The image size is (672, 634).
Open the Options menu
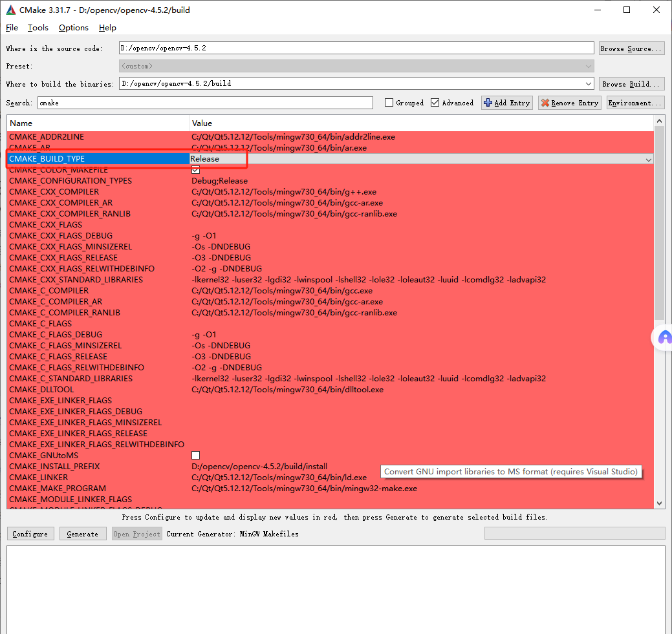point(74,28)
